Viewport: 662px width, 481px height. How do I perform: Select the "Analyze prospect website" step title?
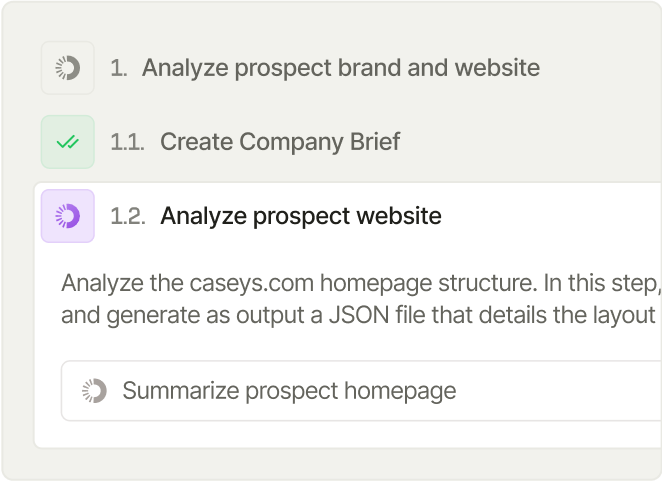click(x=301, y=216)
